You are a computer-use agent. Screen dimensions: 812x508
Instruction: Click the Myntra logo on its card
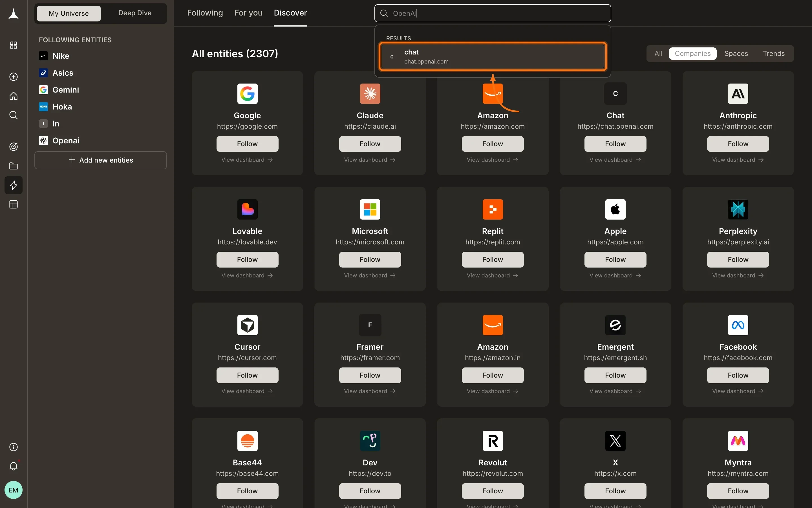(x=738, y=441)
